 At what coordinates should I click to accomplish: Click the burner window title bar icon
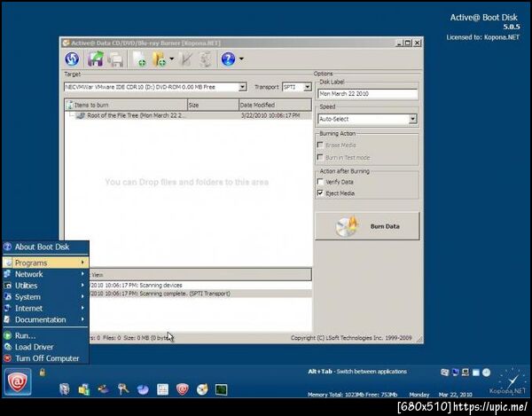tap(66, 43)
